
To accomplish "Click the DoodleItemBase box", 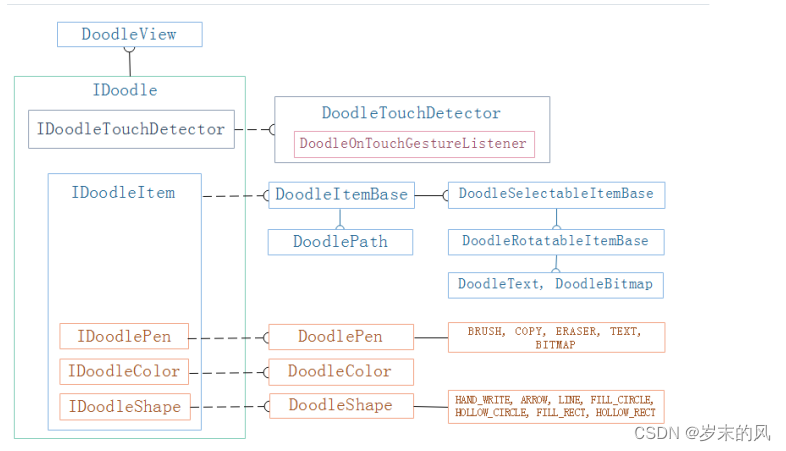I will tap(341, 195).
